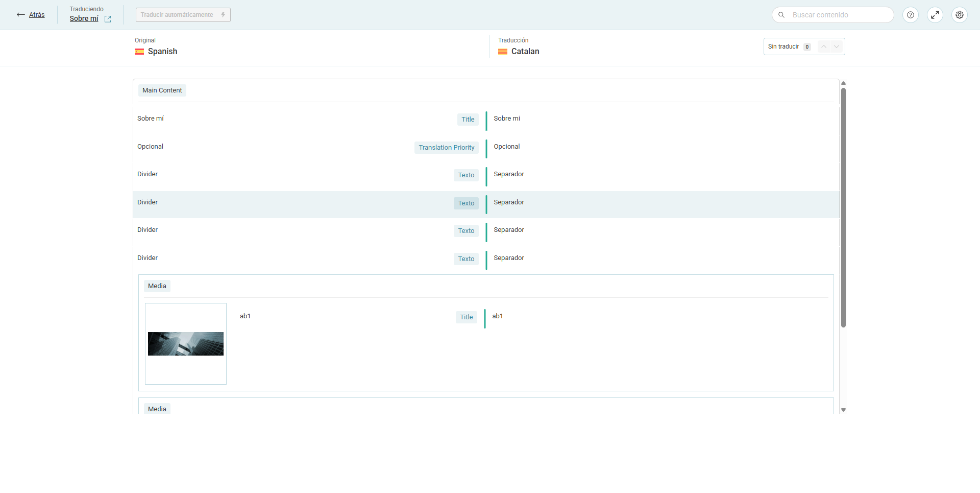
Task: Click the help question mark icon
Action: [x=910, y=15]
